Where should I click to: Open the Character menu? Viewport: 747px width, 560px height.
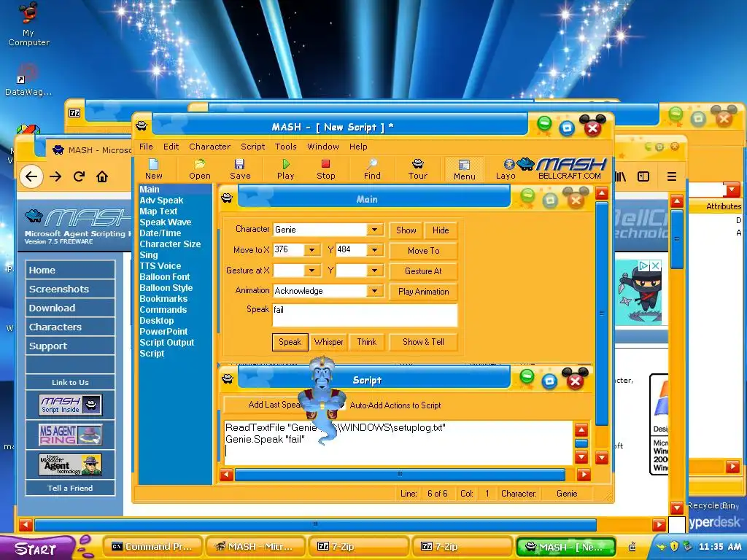click(x=209, y=147)
